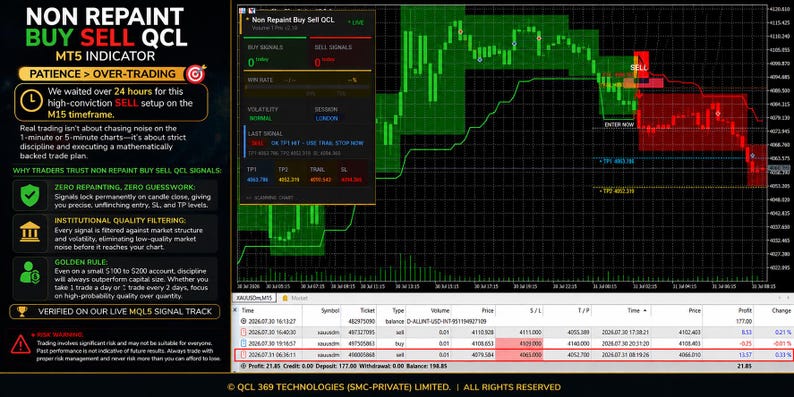Click the blue TP1 level label on the chart

point(617,162)
